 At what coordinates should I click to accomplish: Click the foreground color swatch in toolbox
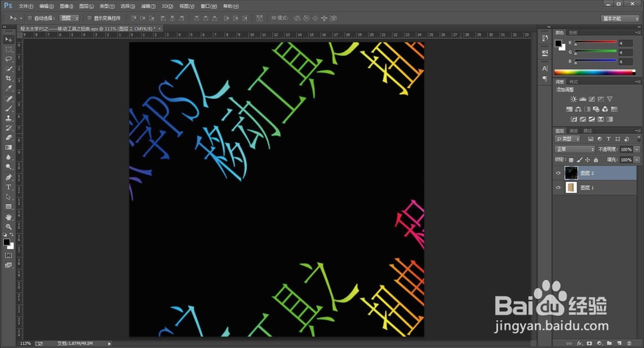pos(6,242)
